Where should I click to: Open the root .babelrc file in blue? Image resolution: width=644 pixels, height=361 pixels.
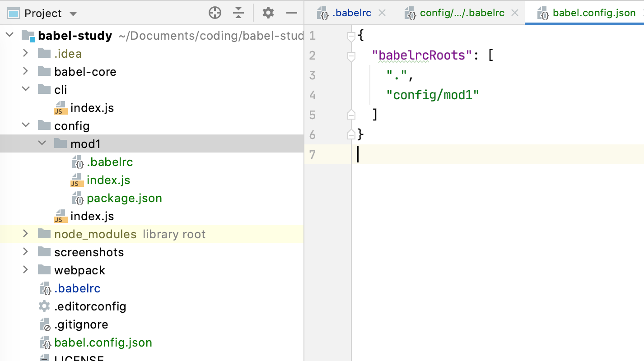pos(77,288)
